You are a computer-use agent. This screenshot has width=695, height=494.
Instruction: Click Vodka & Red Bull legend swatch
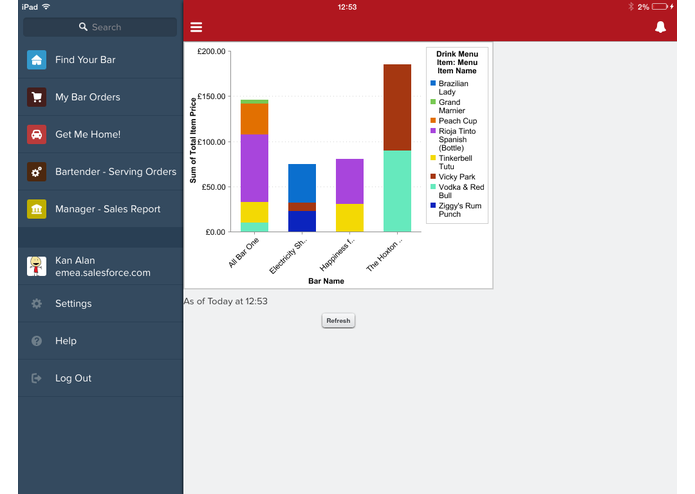(x=433, y=187)
